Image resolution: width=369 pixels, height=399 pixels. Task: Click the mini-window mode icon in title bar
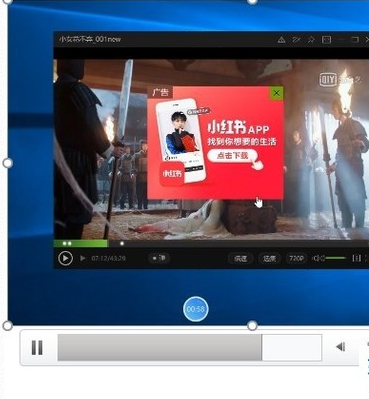tap(326, 40)
